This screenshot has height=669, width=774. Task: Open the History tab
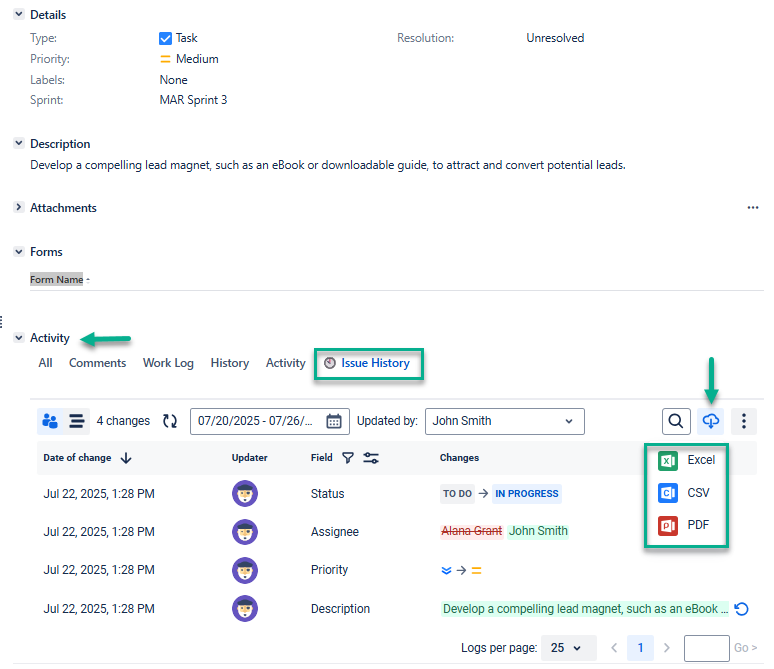pyautogui.click(x=230, y=363)
